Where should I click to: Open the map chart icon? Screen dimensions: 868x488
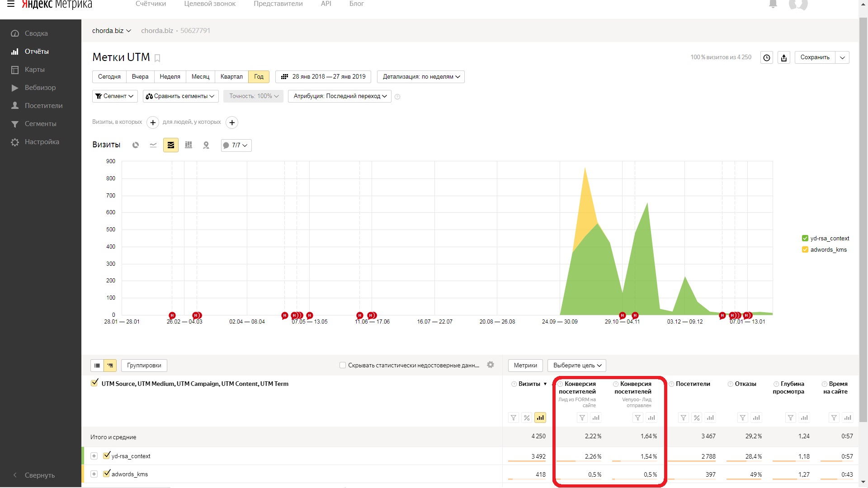tap(206, 145)
